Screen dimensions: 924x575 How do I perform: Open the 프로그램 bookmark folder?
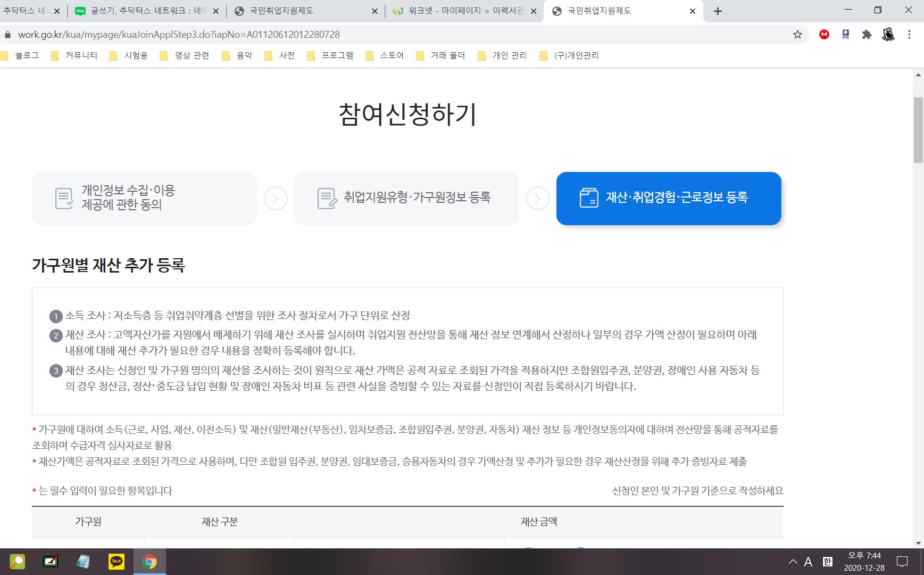[x=330, y=55]
